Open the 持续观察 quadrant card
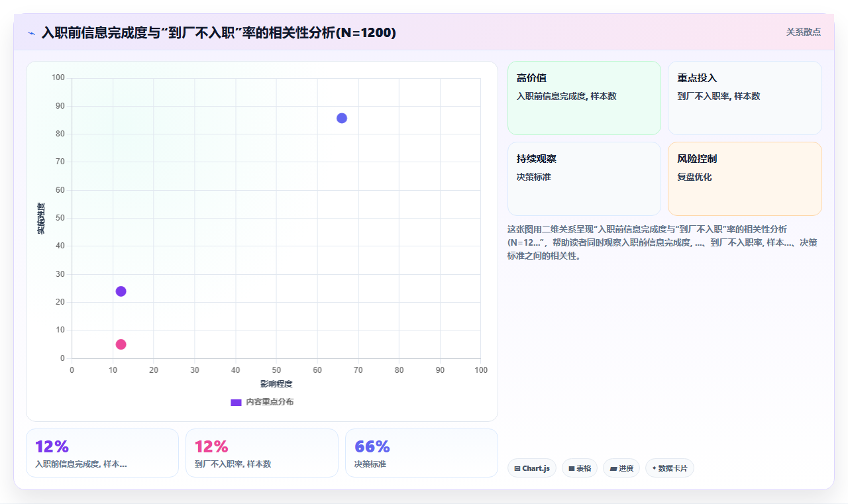 pyautogui.click(x=584, y=179)
